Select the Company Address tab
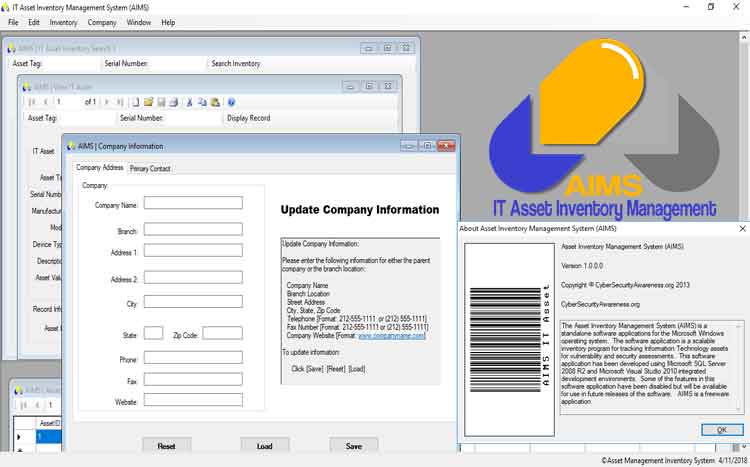Screen dimensions: 750x467 tap(100, 168)
